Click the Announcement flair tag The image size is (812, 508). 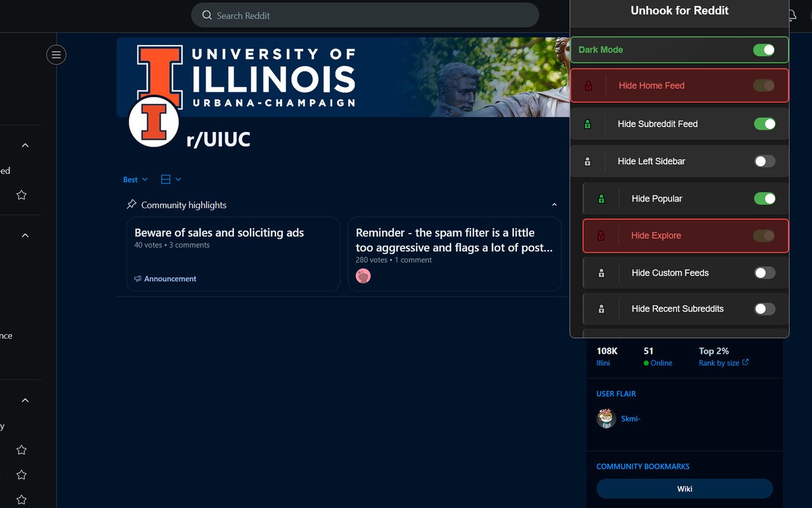pyautogui.click(x=166, y=279)
